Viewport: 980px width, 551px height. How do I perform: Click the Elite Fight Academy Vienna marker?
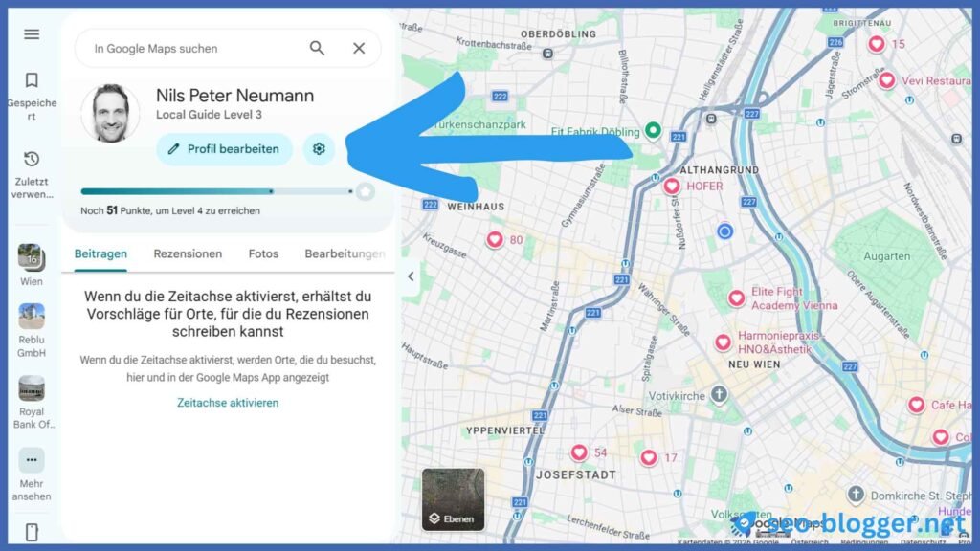coord(736,298)
